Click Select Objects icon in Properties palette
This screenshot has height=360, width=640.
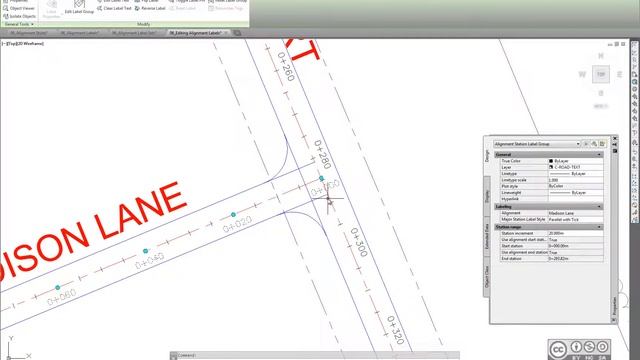594,144
